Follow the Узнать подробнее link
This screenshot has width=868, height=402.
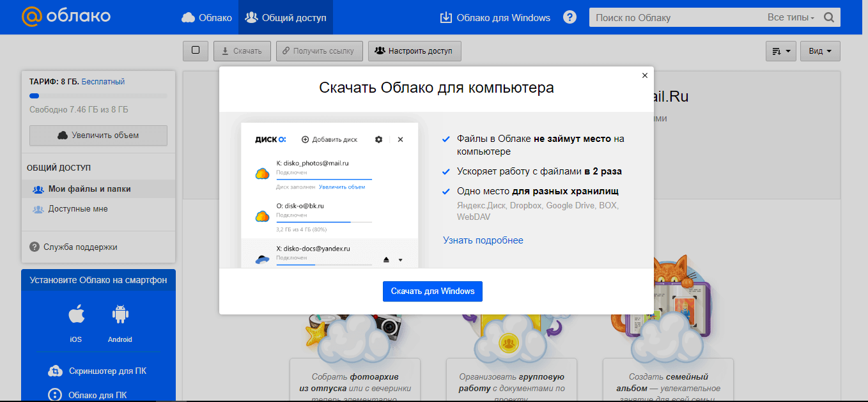483,240
